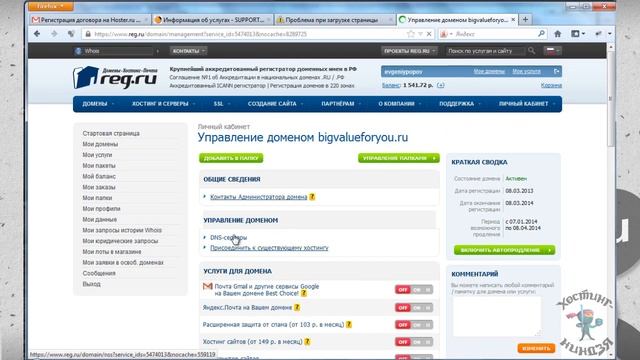Click the Добавить в папку button
This screenshot has height=360, width=640.
[x=231, y=158]
